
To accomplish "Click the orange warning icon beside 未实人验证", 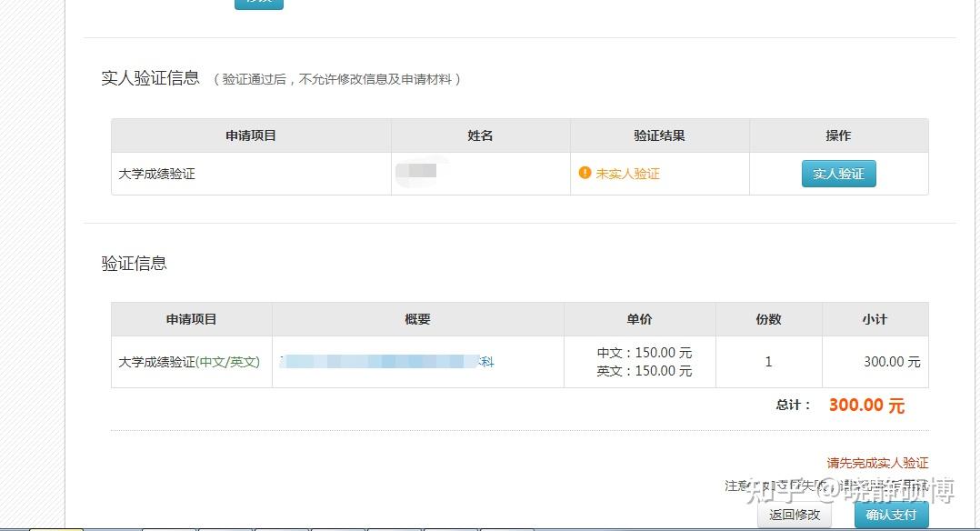I will tap(585, 173).
